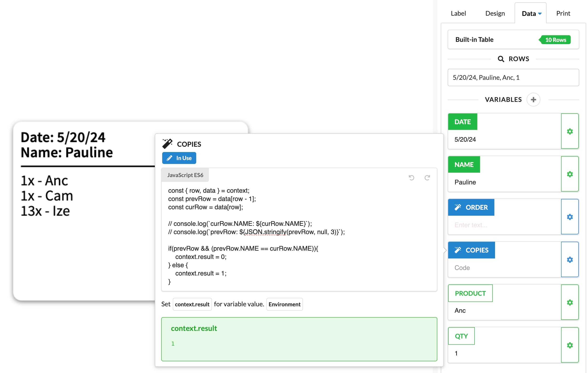Image resolution: width=588 pixels, height=373 pixels.
Task: Open the row selector showing Pauline
Action: pyautogui.click(x=513, y=77)
